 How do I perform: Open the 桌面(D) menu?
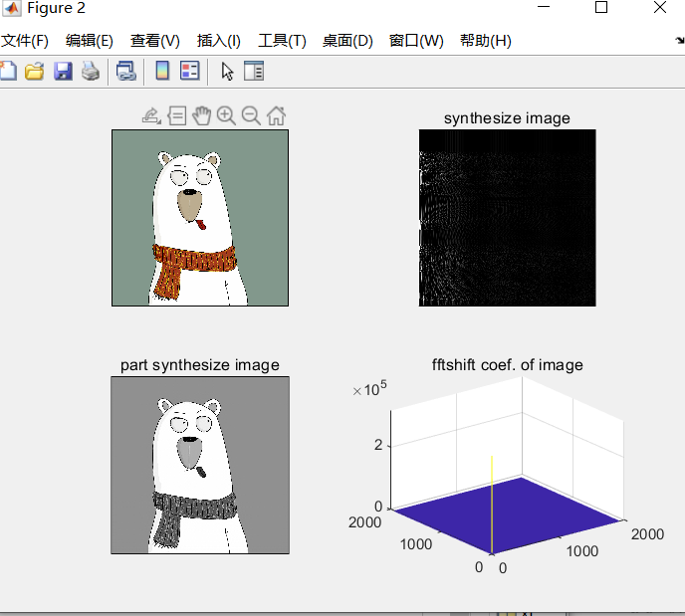(347, 41)
